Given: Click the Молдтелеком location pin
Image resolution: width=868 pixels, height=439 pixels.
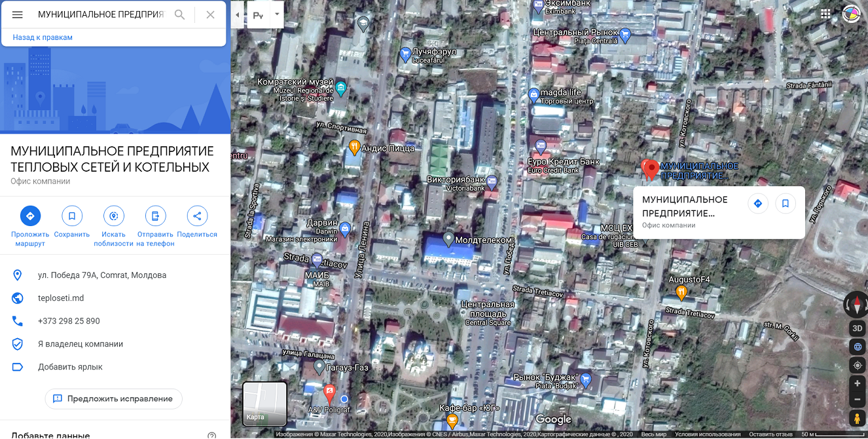Looking at the screenshot, I should click(x=448, y=239).
